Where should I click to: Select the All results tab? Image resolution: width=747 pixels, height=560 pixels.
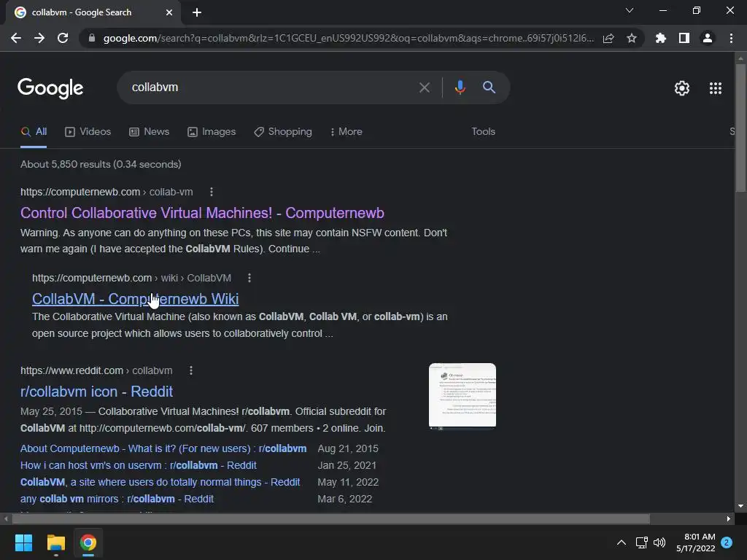coord(34,132)
